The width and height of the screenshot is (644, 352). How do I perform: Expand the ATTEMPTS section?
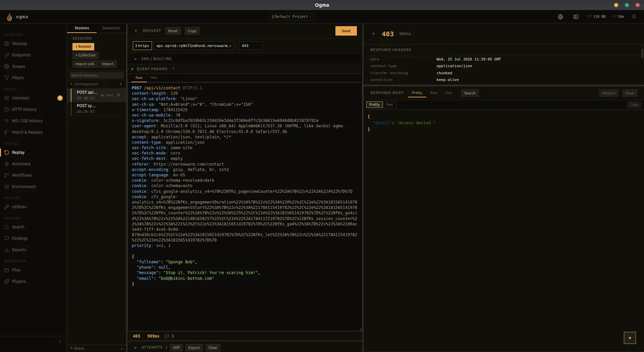click(x=136, y=348)
